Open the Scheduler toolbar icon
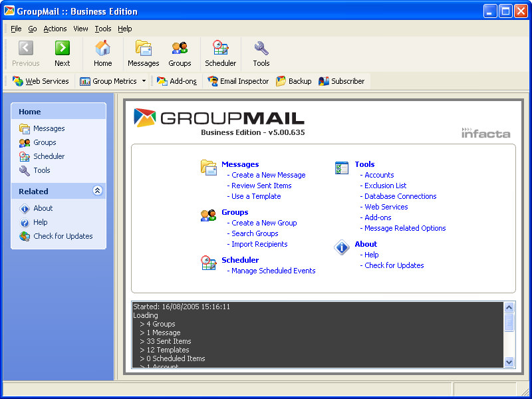The height and width of the screenshot is (399, 532). click(221, 54)
